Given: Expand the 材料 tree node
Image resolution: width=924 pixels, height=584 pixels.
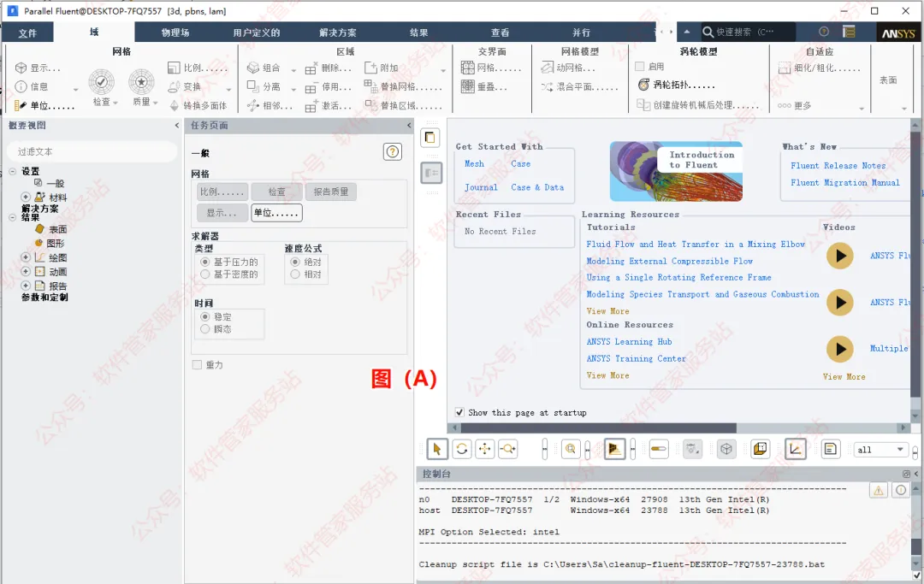Looking at the screenshot, I should [26, 198].
